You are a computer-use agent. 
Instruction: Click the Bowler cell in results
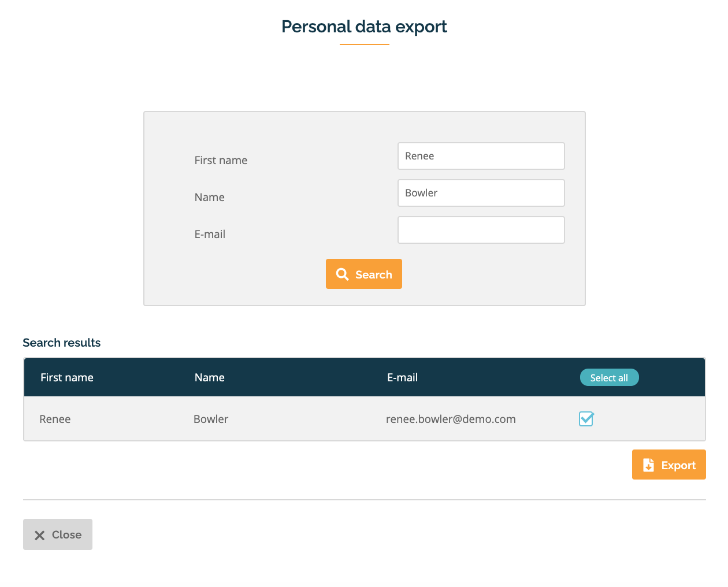(211, 419)
